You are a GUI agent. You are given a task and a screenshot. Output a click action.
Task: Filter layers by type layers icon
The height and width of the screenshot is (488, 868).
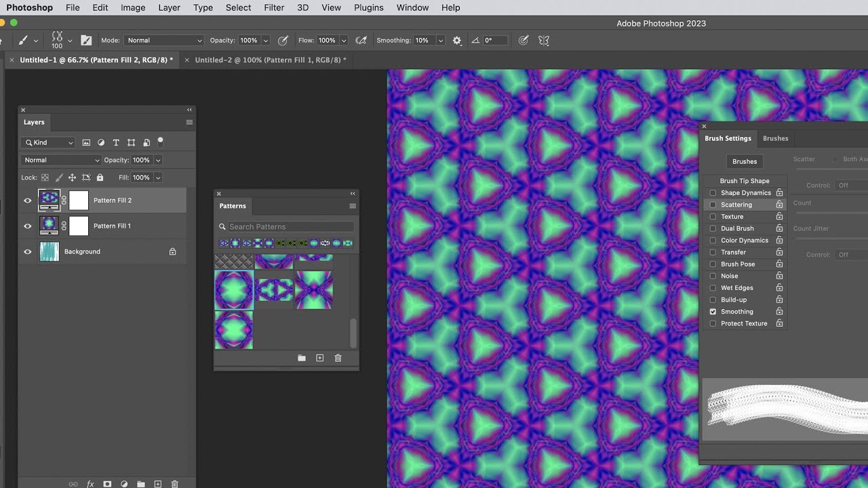point(116,142)
